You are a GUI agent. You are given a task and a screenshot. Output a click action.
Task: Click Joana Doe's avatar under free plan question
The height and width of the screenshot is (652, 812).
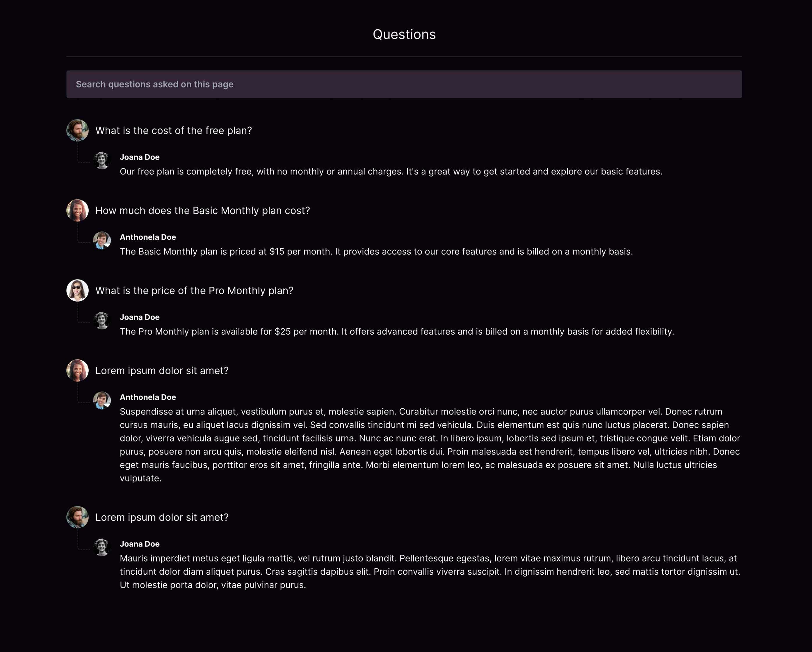[102, 161]
